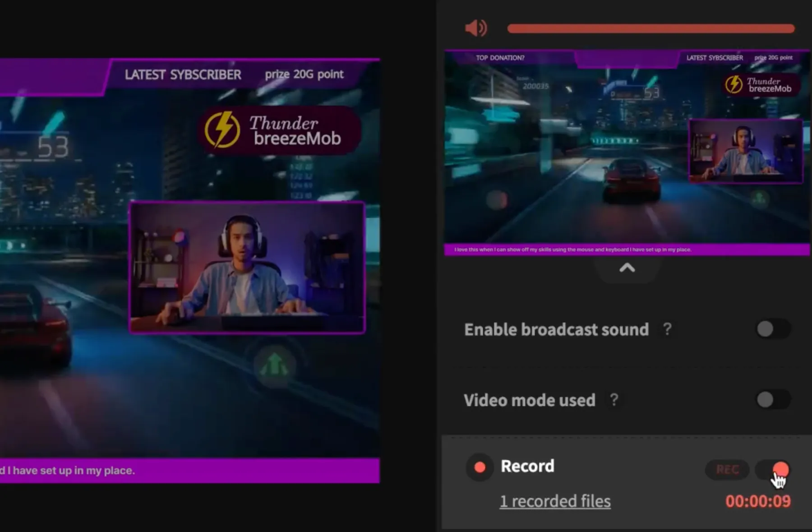Image resolution: width=812 pixels, height=532 pixels.
Task: Click the purple caption bar in small preview
Action: click(627, 250)
